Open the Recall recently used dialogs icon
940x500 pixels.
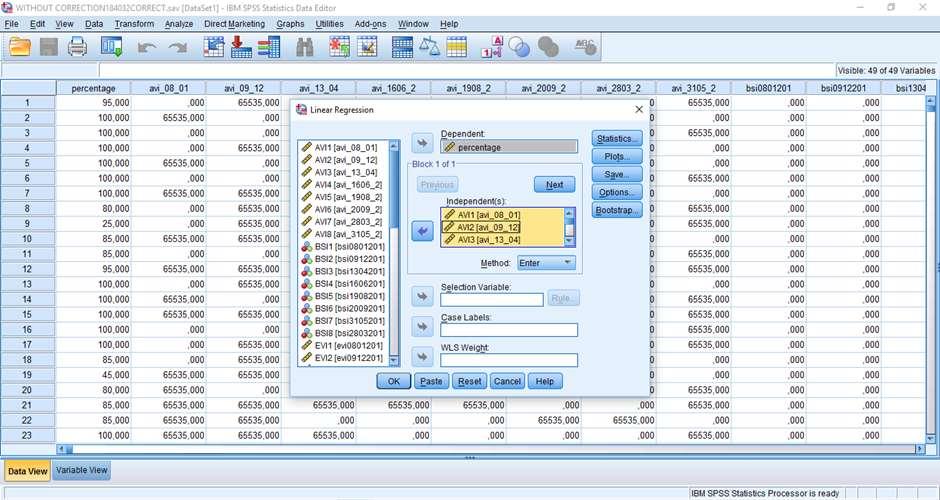tap(112, 47)
